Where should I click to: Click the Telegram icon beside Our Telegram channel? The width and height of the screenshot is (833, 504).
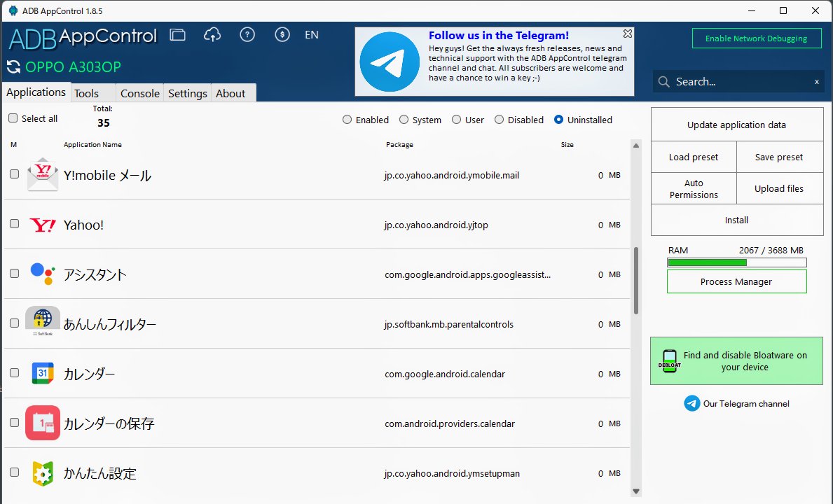[x=691, y=404]
